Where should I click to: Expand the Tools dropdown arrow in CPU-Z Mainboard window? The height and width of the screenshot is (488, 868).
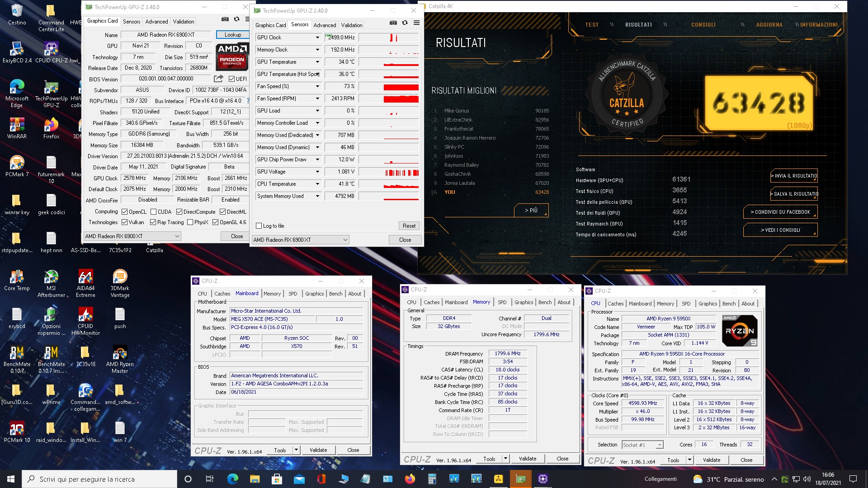click(x=296, y=450)
